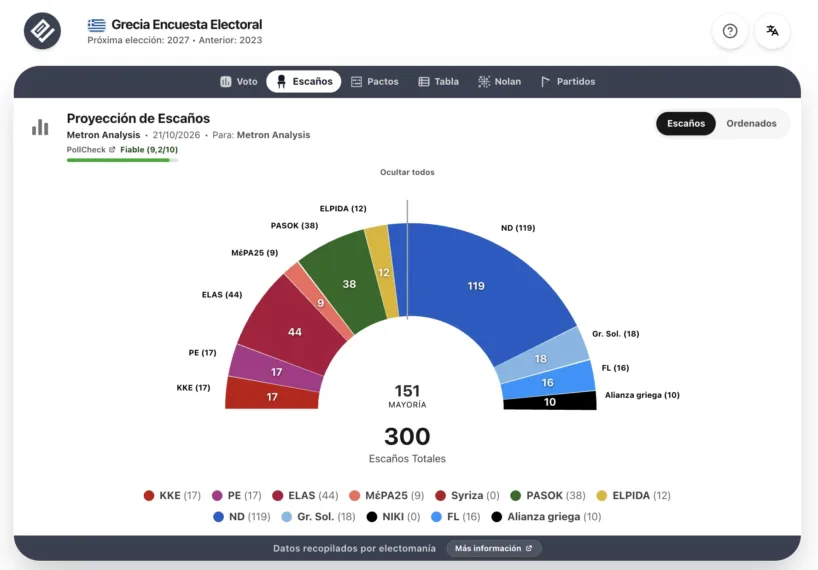Click the Grecia Encuesta Electoral title
Screen dimensions: 818x570
(187, 25)
